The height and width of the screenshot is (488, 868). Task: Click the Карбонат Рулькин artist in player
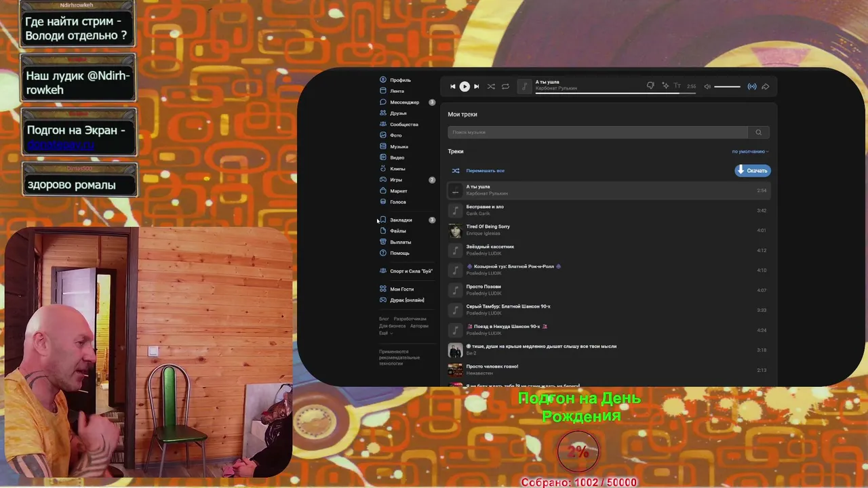tap(556, 88)
